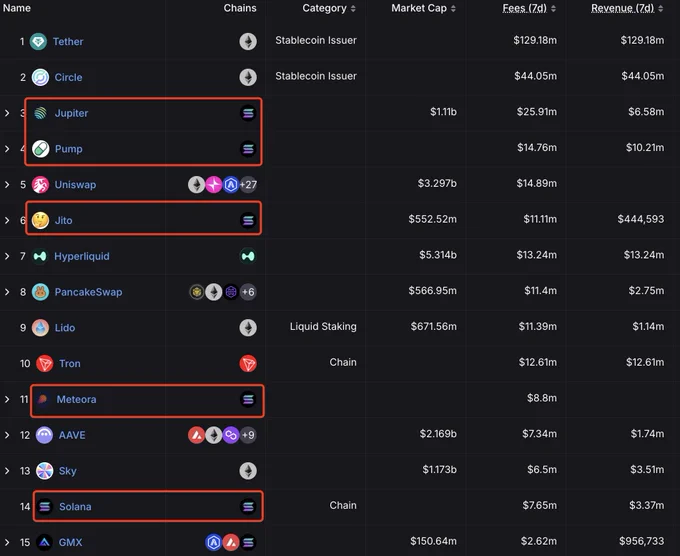The width and height of the screenshot is (680, 556).
Task: Open the Circle protocol link
Action: (x=69, y=77)
